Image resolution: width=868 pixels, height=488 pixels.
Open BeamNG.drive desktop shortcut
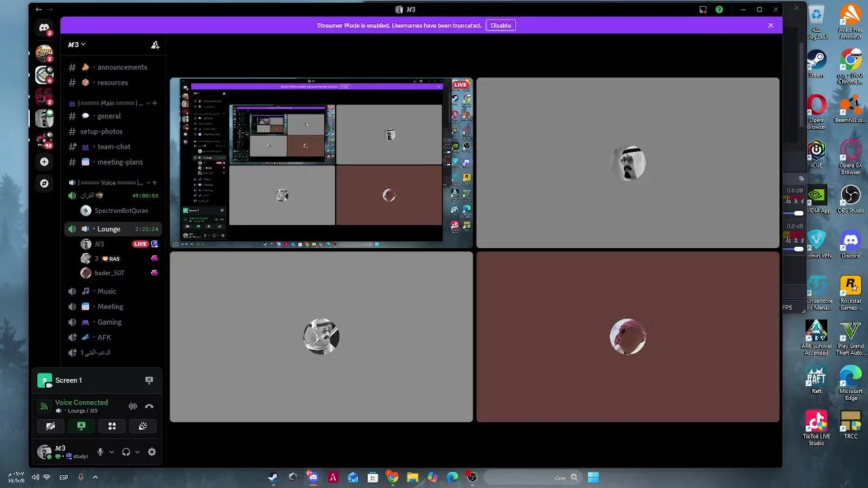pyautogui.click(x=850, y=110)
